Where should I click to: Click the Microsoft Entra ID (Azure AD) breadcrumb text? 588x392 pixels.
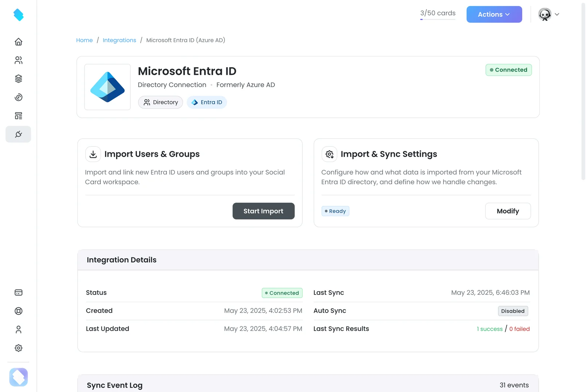coord(186,40)
